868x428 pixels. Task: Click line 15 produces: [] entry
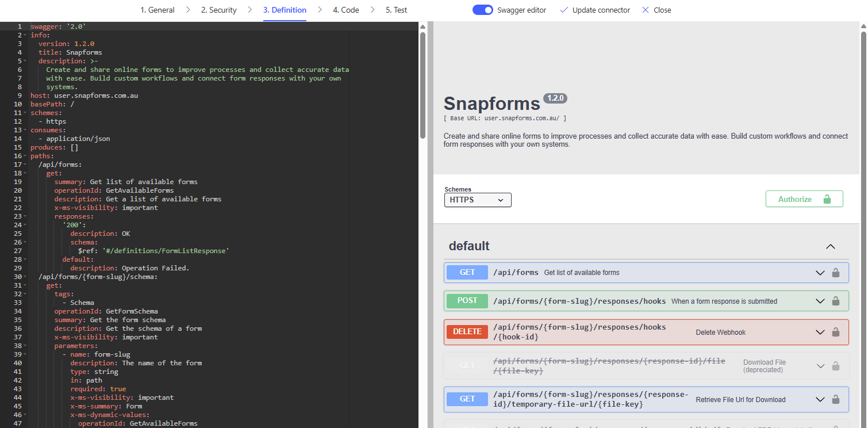(55, 147)
